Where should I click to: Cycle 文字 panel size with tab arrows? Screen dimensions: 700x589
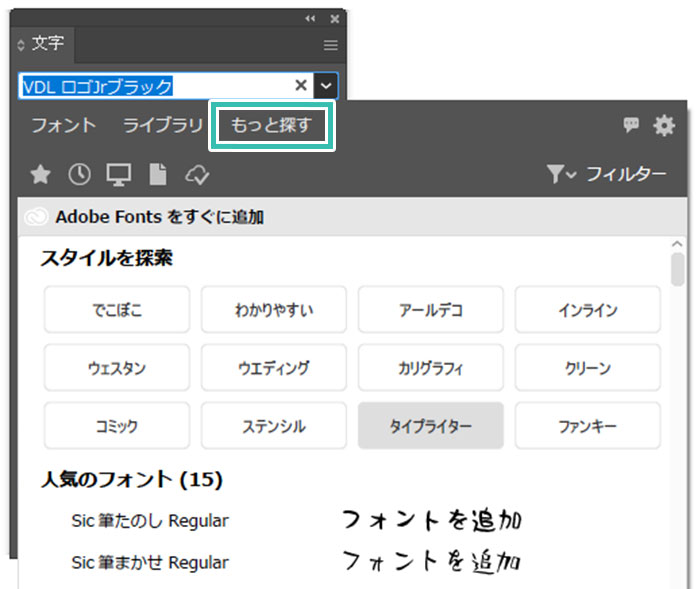pyautogui.click(x=22, y=45)
